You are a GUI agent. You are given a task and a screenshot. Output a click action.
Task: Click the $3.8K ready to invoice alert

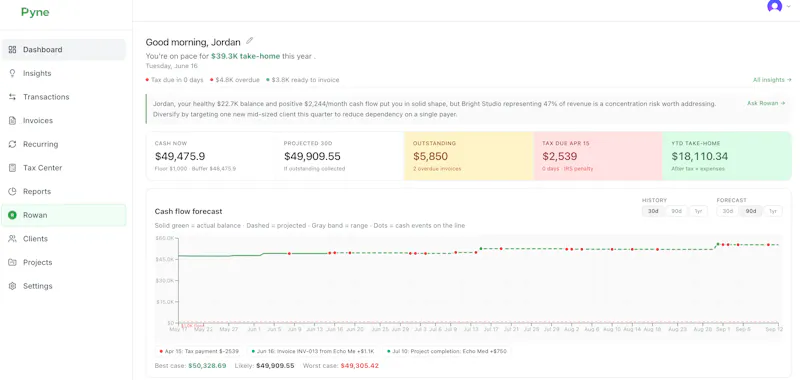303,80
